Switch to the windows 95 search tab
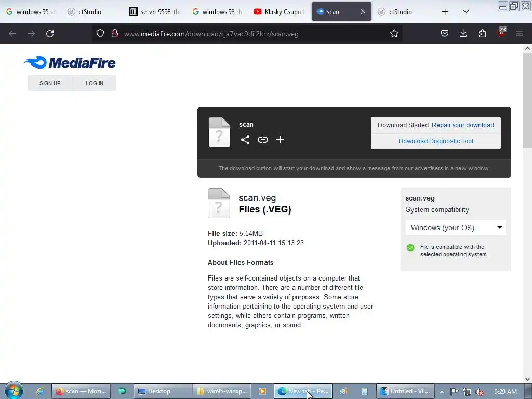Image resolution: width=532 pixels, height=399 pixels. click(x=31, y=11)
